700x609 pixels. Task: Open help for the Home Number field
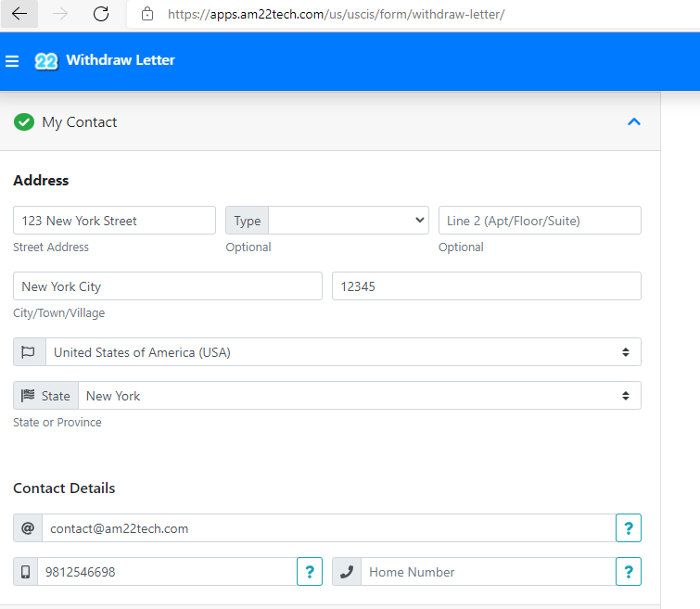(x=628, y=572)
